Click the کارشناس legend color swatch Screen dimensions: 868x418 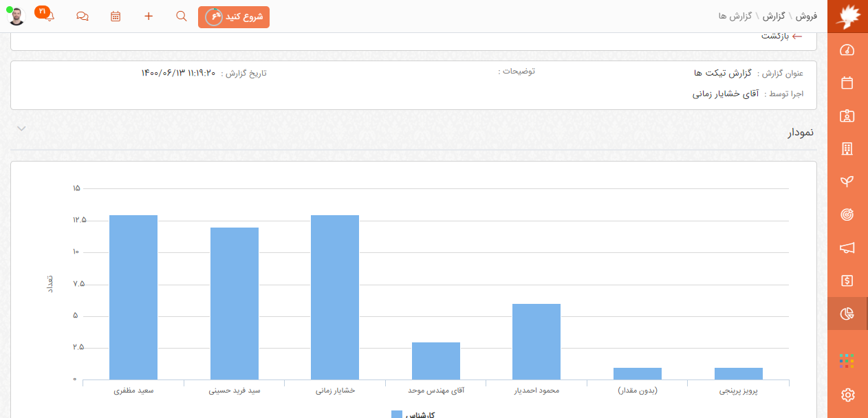point(397,415)
